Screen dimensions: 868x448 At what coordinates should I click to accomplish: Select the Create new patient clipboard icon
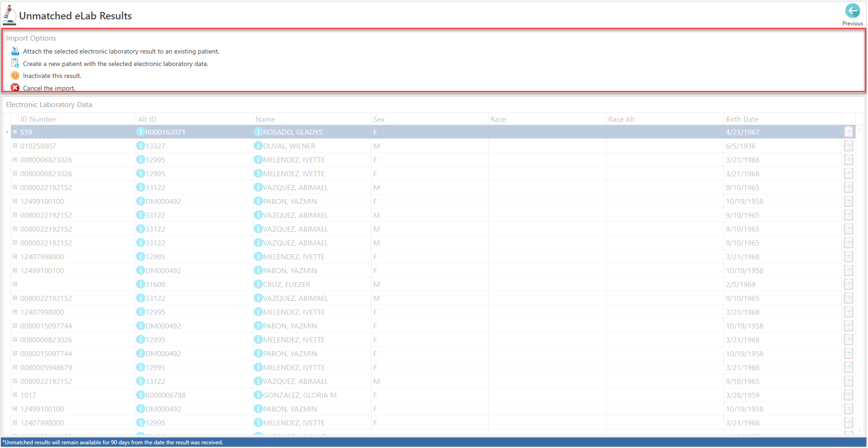click(14, 63)
